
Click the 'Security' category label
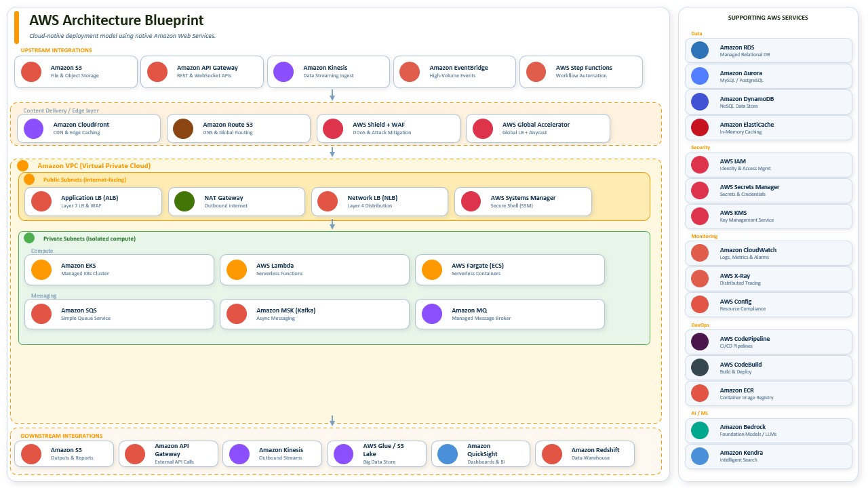701,147
